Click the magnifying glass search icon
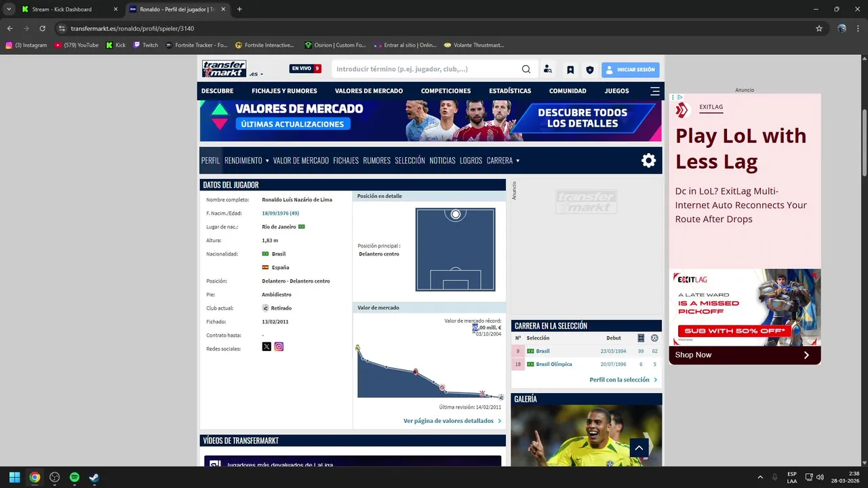 pyautogui.click(x=526, y=69)
